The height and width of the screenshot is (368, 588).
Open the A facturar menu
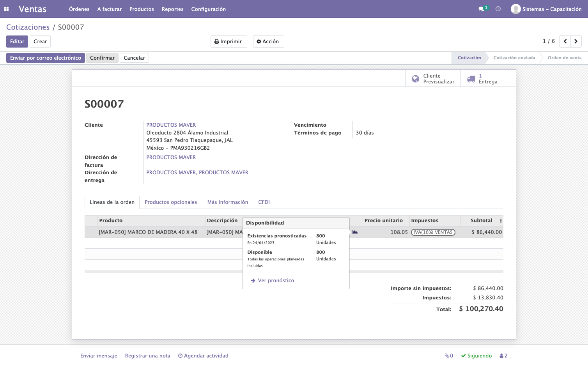(x=110, y=9)
